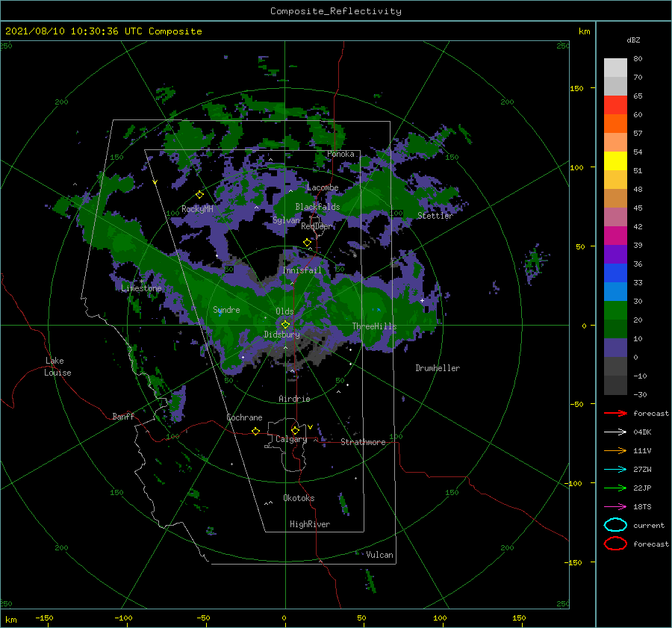The image size is (672, 628).
Task: Click the Okotoks label
Action: click(299, 498)
